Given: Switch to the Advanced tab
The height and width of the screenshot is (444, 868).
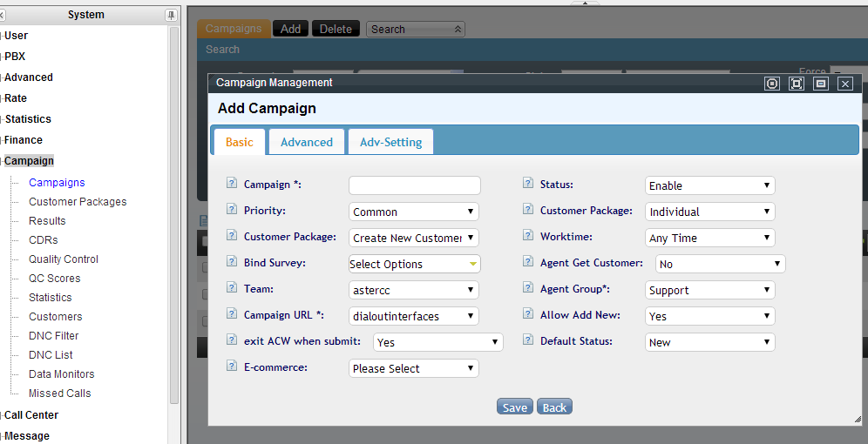Looking at the screenshot, I should (x=306, y=142).
